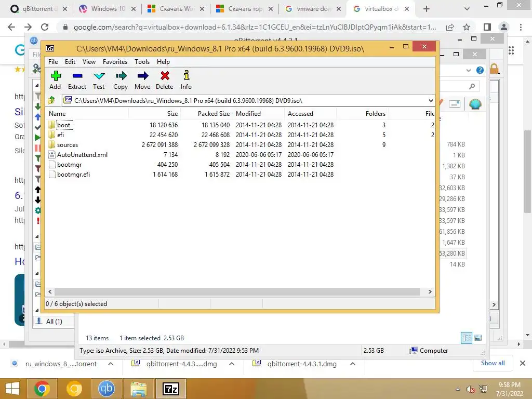This screenshot has height=399, width=532.
Task: Reload the Chrome page
Action: pyautogui.click(x=45, y=27)
